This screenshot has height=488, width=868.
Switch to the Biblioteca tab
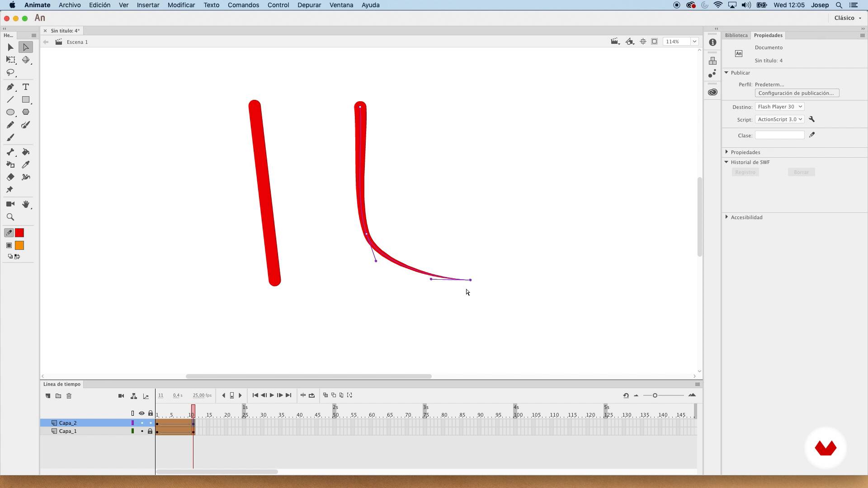(736, 35)
